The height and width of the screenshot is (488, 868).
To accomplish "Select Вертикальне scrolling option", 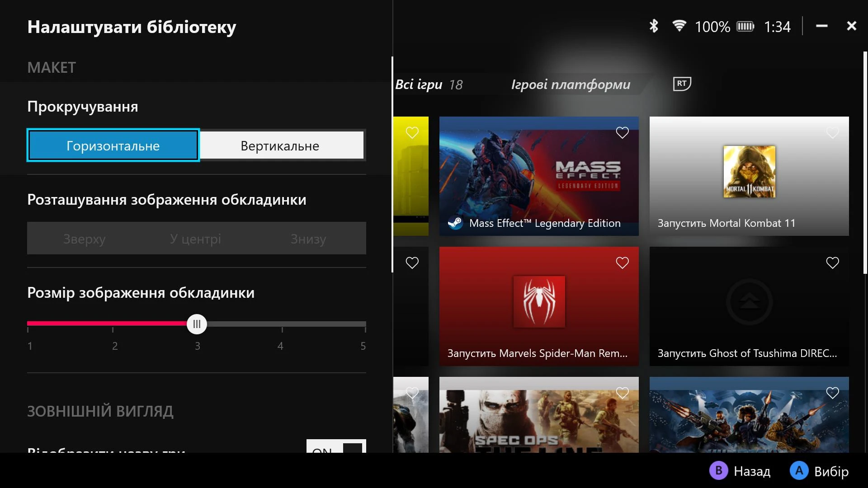I will 281,145.
